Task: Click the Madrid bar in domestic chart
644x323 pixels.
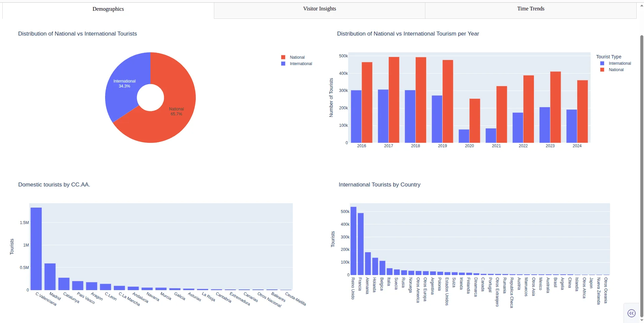Action: pyautogui.click(x=50, y=277)
